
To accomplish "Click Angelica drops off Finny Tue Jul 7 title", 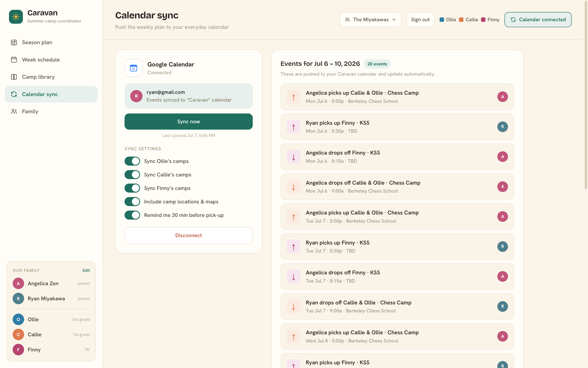I will (343, 273).
